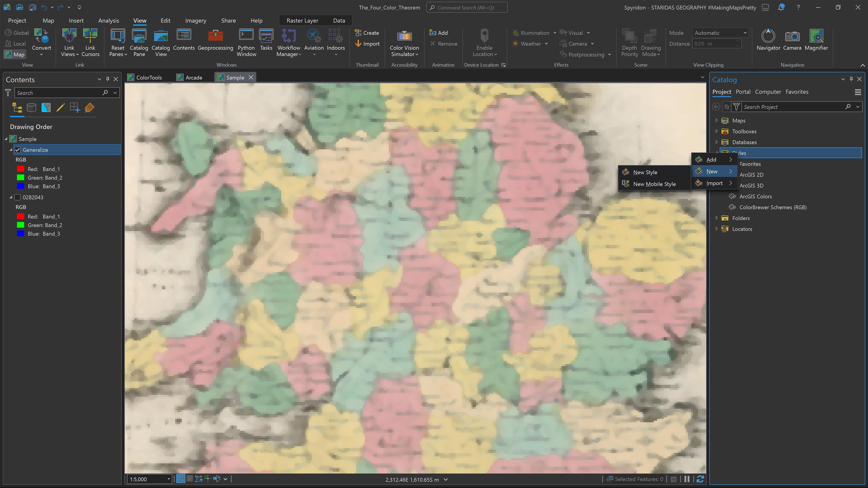Open the Catalog Pane
Viewport: 868px width, 488px height.
point(139,42)
